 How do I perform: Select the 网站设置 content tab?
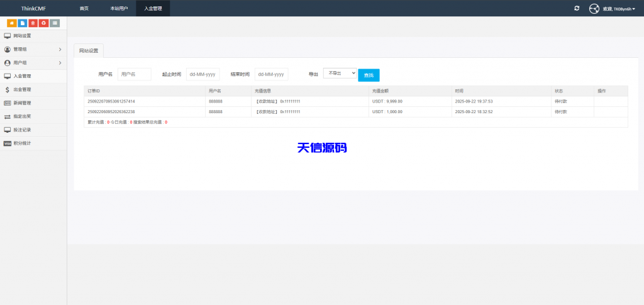(89, 50)
